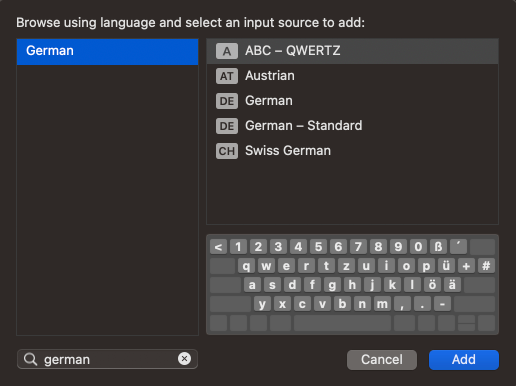The width and height of the screenshot is (516, 386).
Task: Click the + key in keyboard preview
Action: coord(466,266)
